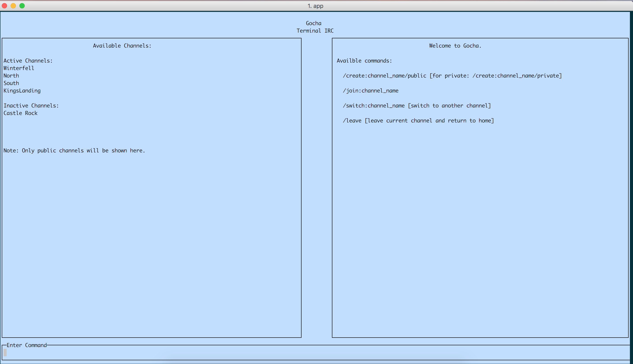Select the South channel

click(x=11, y=83)
